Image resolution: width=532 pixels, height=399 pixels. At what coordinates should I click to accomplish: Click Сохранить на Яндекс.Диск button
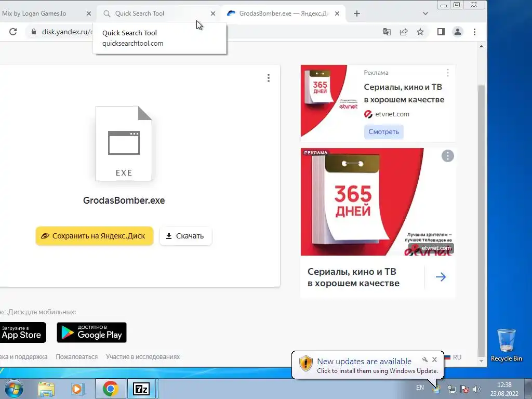coord(95,236)
